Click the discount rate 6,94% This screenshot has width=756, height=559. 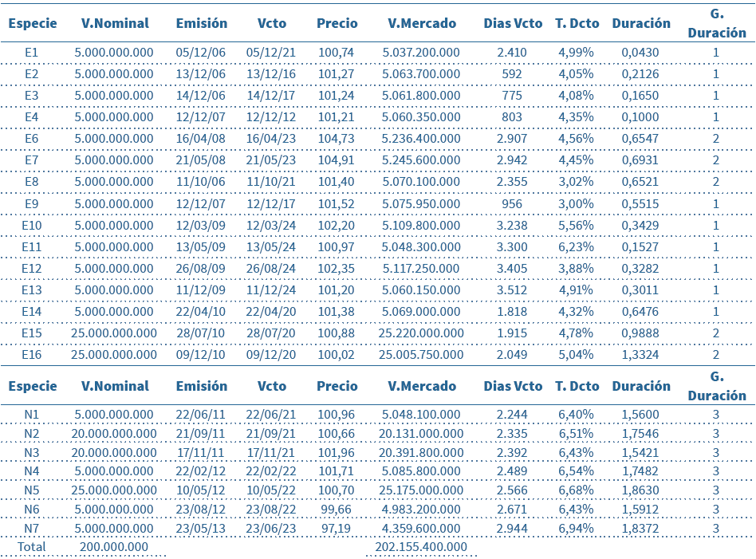(x=576, y=528)
